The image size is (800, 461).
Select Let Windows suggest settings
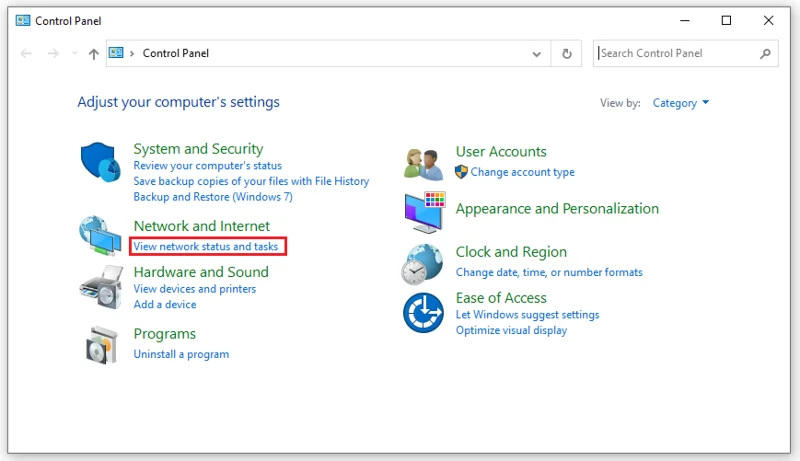528,315
